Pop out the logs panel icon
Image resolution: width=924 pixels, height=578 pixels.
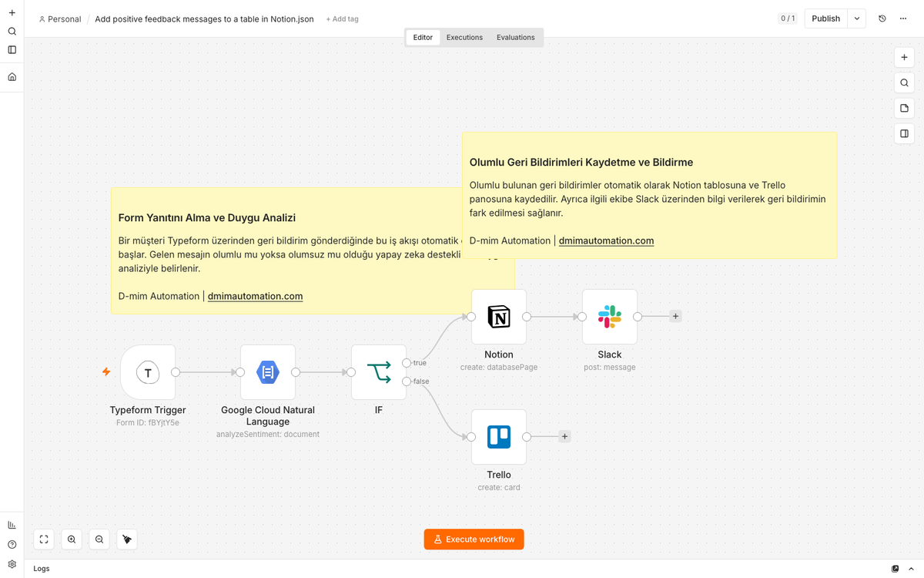pyautogui.click(x=895, y=569)
